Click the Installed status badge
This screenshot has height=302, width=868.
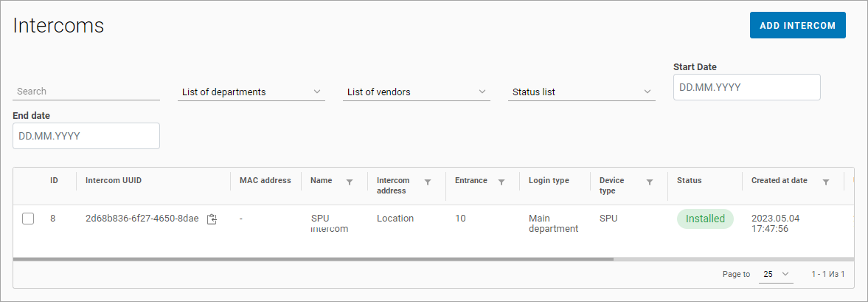pyautogui.click(x=705, y=219)
